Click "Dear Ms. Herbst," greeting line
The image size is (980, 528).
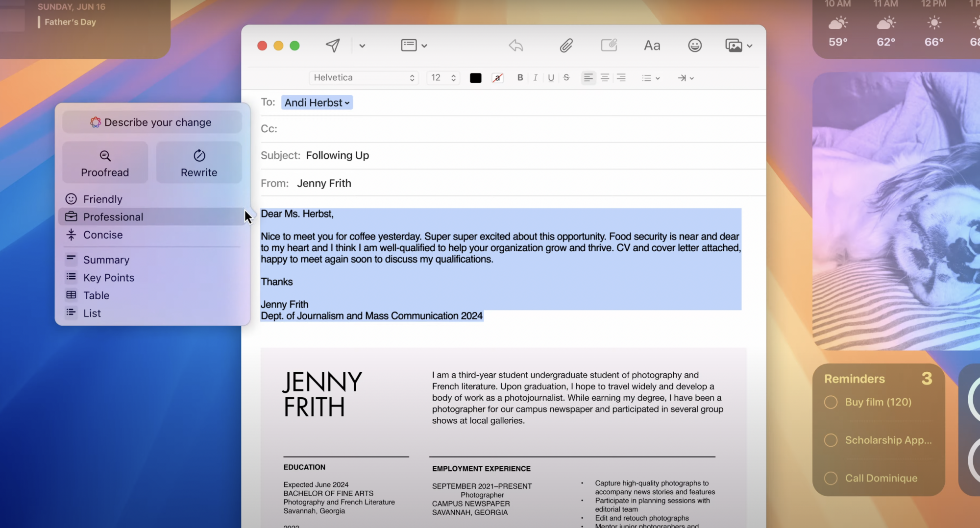click(297, 214)
